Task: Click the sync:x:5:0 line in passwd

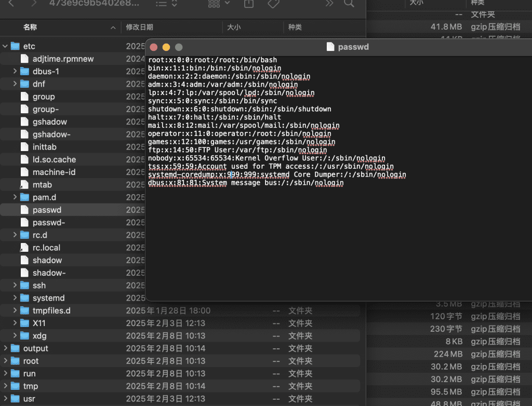Action: pos(212,101)
